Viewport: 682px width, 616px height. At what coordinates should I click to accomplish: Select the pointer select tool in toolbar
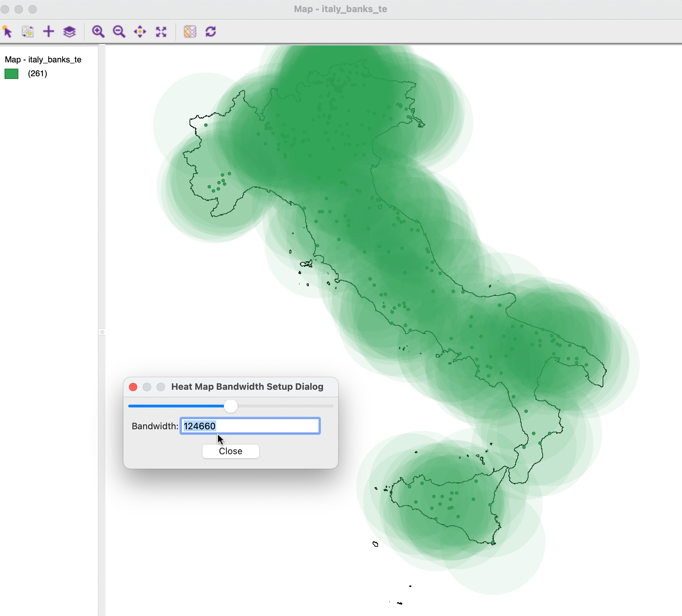coord(7,32)
